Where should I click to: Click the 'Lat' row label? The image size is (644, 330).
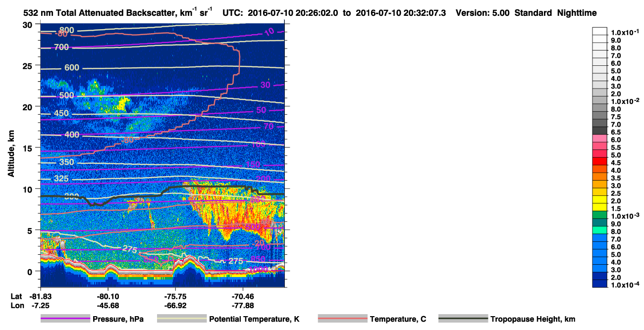[x=16, y=296]
